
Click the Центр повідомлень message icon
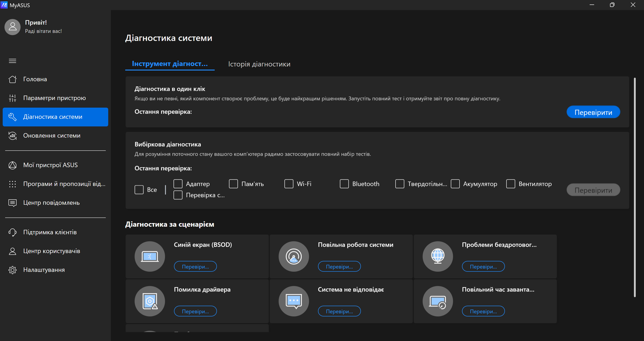pos(13,203)
